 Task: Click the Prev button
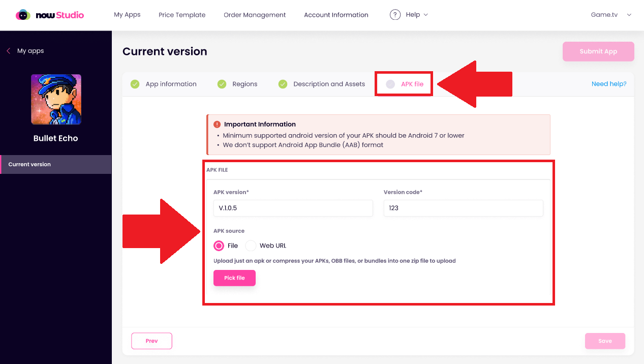152,341
